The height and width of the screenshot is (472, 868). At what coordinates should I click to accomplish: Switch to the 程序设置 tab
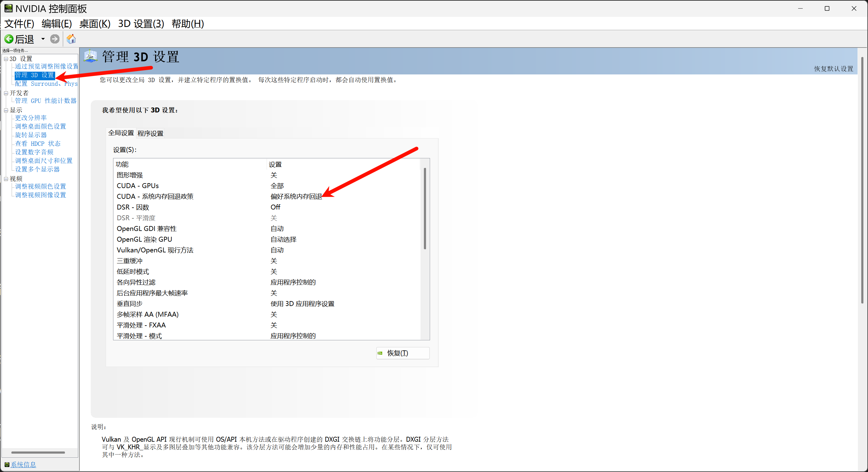(150, 133)
